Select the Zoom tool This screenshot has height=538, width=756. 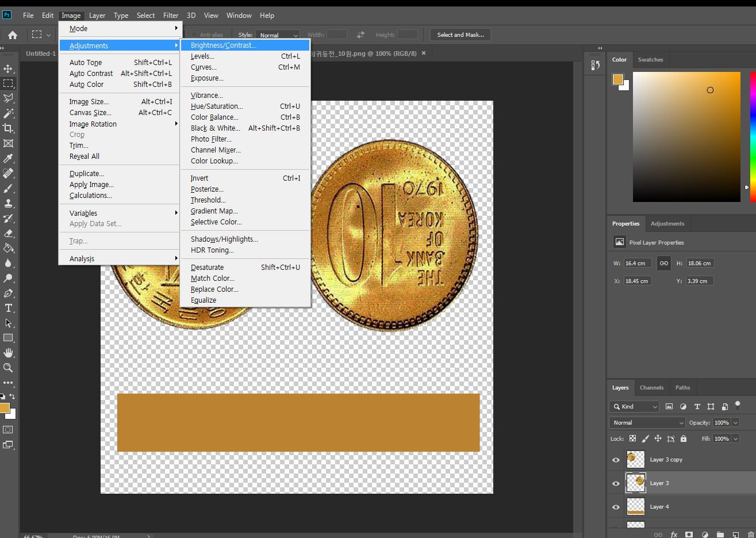click(8, 368)
